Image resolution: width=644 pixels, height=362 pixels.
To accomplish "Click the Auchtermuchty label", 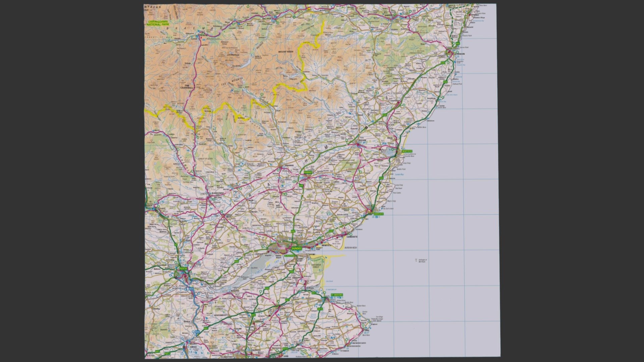I will (x=221, y=315).
